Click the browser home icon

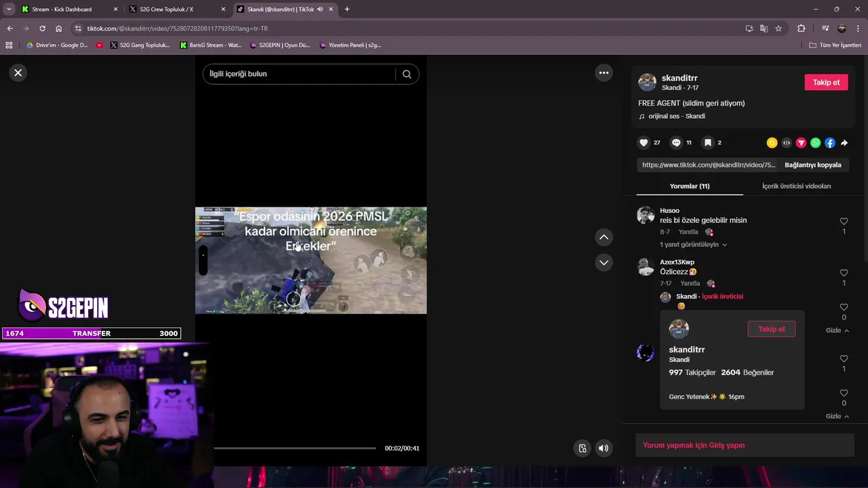pyautogui.click(x=58, y=28)
